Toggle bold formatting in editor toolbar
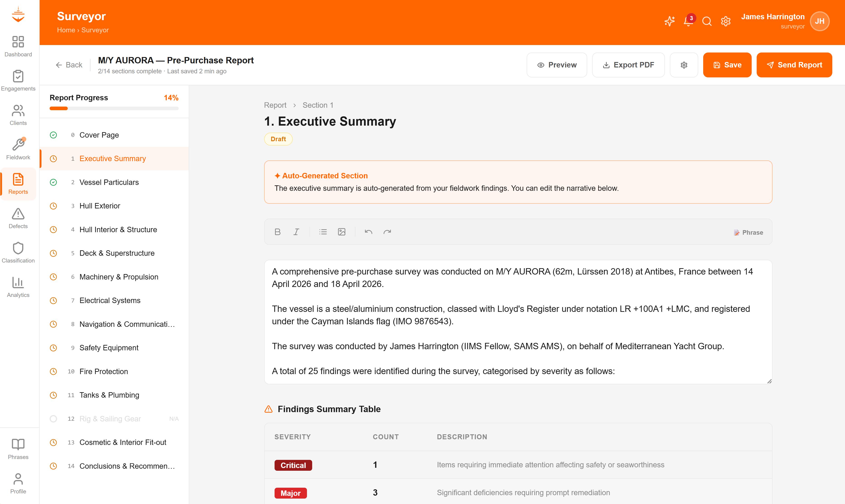This screenshot has height=504, width=845. (277, 232)
